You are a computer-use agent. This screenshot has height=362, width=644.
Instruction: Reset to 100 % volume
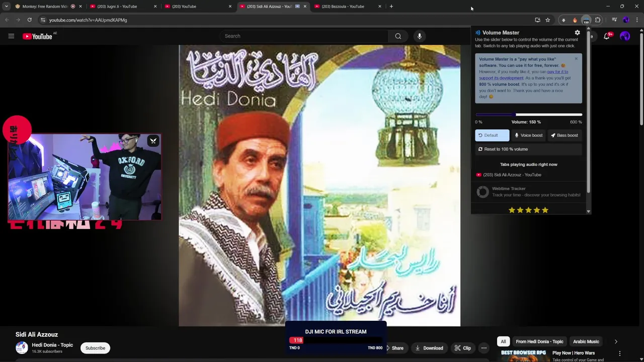click(528, 149)
